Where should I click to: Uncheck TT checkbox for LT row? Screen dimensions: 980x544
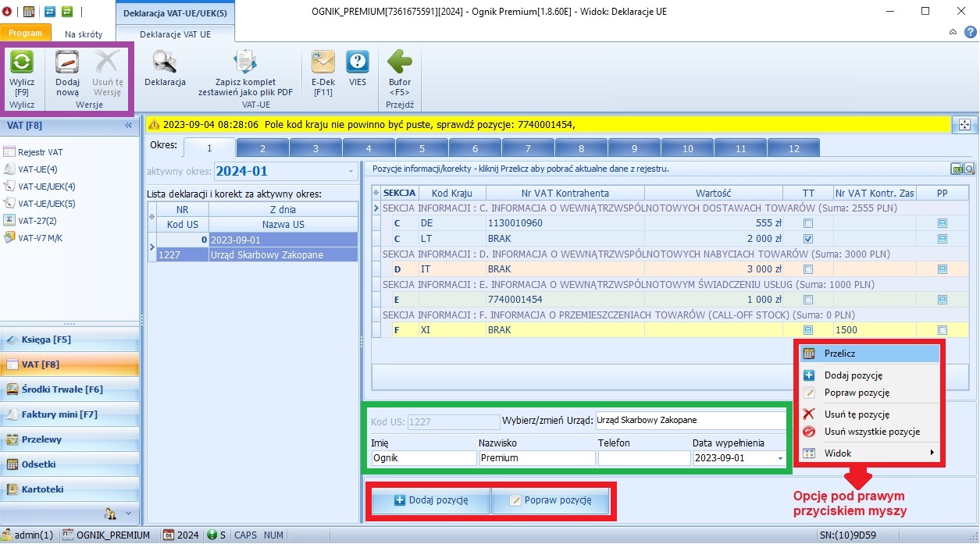(808, 239)
